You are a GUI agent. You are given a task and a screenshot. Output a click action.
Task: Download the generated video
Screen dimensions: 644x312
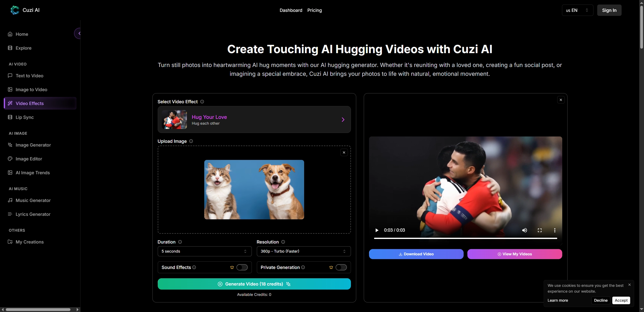point(416,254)
